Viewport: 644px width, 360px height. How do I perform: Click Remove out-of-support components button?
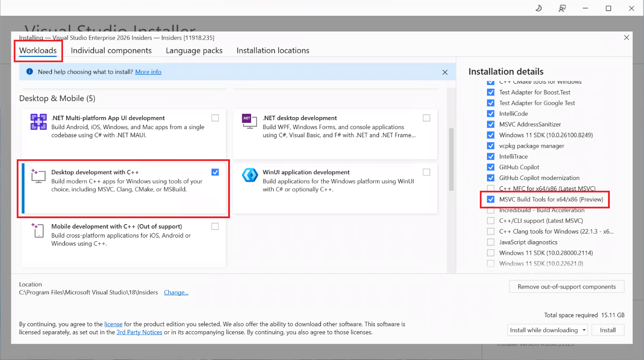567,287
